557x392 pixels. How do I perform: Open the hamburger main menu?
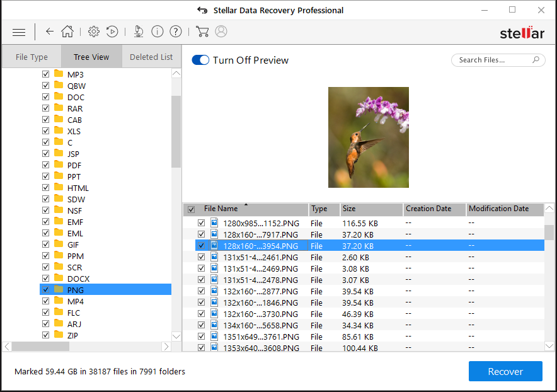tap(19, 32)
